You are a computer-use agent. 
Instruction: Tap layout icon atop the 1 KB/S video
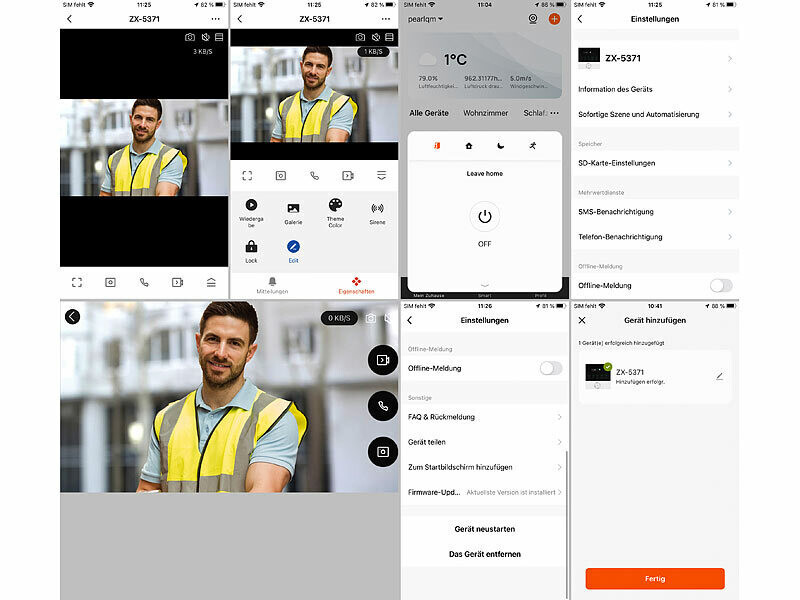[389, 37]
